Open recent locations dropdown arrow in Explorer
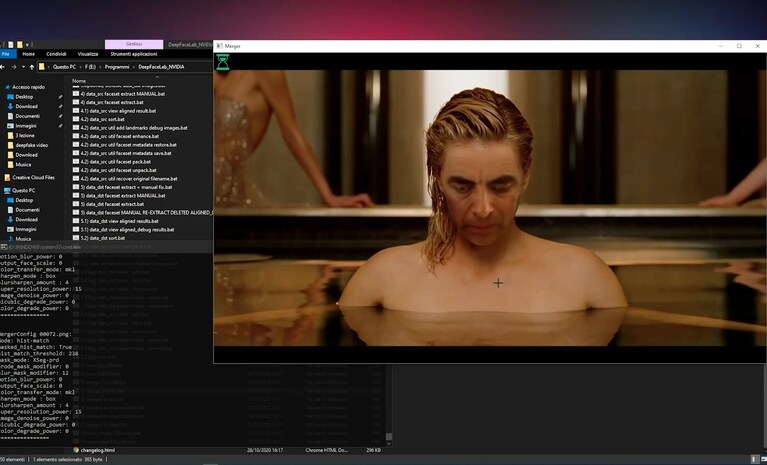Viewport: 767px width, 465px height. (x=23, y=67)
